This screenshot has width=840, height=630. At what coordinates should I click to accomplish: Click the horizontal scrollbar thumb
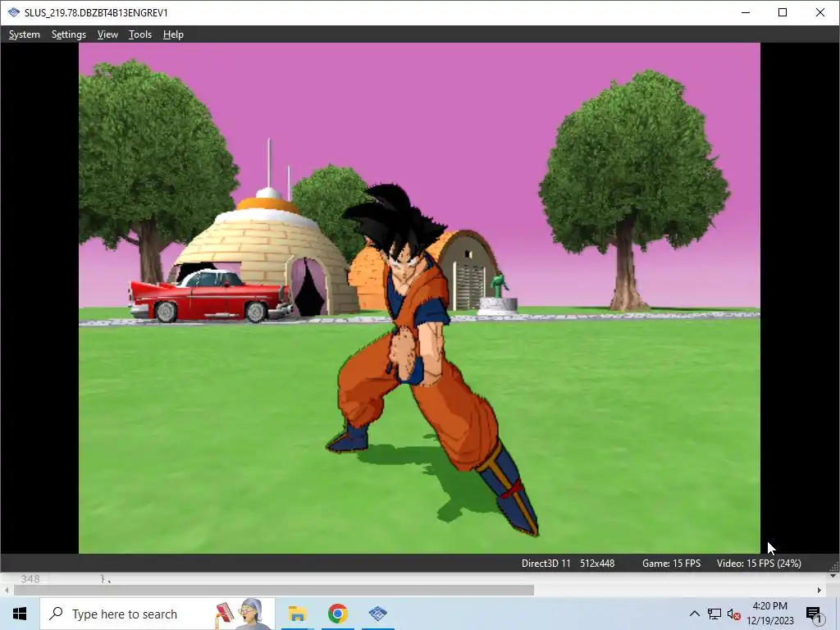click(x=274, y=590)
